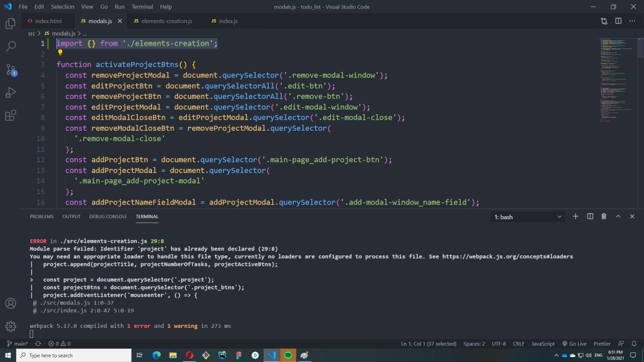The width and height of the screenshot is (644, 362).
Task: Open the Go menu
Action: [104, 7]
